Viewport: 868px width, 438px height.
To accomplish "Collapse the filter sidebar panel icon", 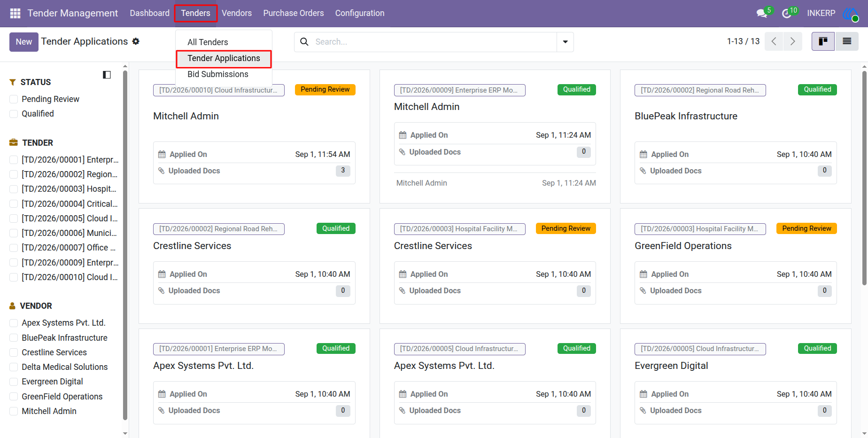I will (x=107, y=75).
